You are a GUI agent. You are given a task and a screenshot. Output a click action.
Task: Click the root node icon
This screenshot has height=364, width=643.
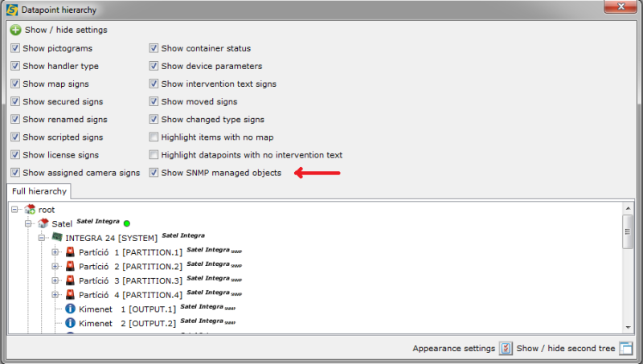click(30, 209)
